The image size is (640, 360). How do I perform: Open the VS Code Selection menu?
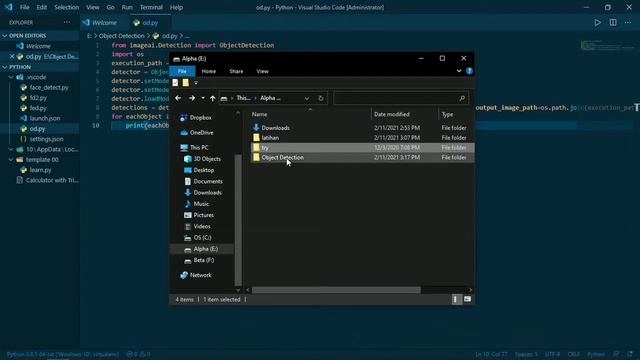tap(67, 7)
